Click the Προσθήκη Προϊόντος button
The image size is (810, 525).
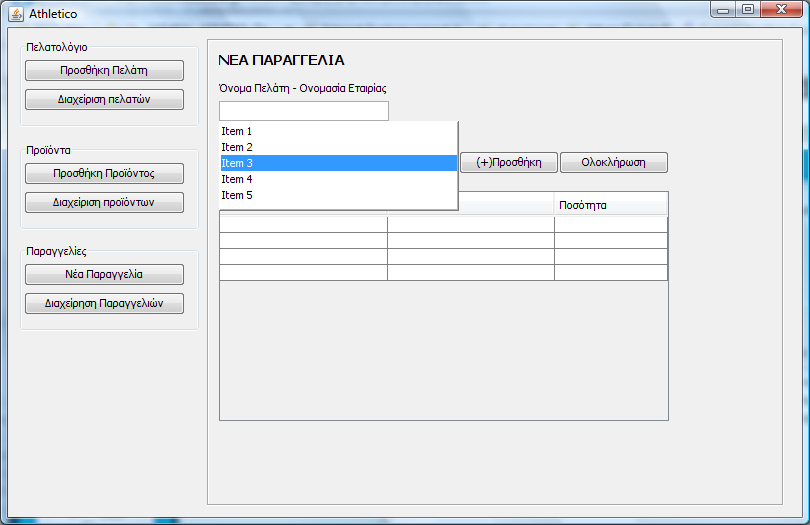(x=104, y=174)
